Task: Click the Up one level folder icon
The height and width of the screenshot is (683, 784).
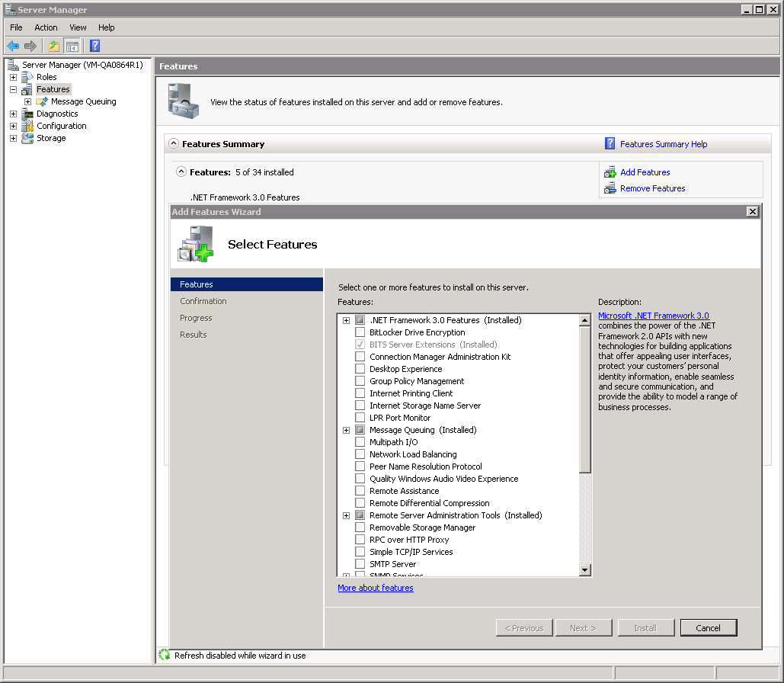Action: (54, 46)
